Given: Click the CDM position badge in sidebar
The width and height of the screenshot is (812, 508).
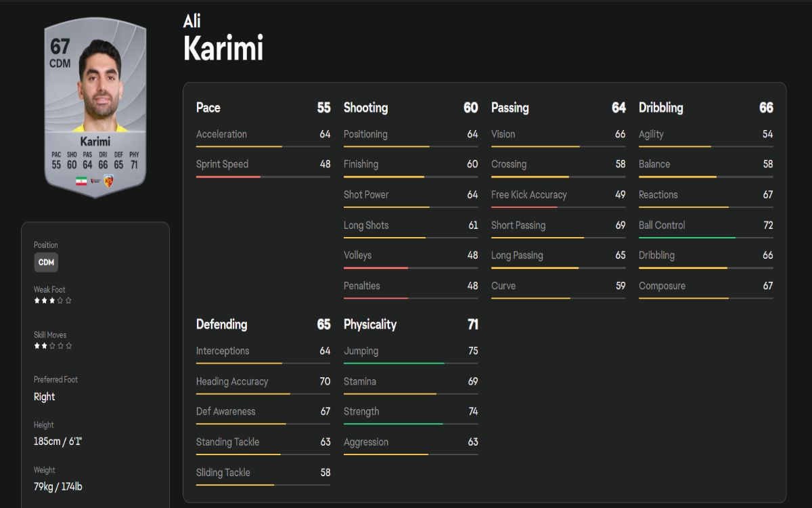Looking at the screenshot, I should point(46,262).
